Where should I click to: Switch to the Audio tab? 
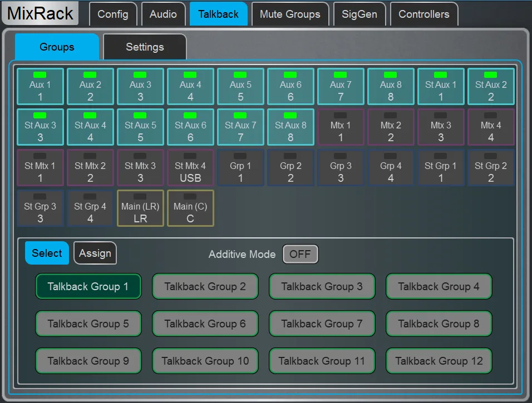[163, 14]
